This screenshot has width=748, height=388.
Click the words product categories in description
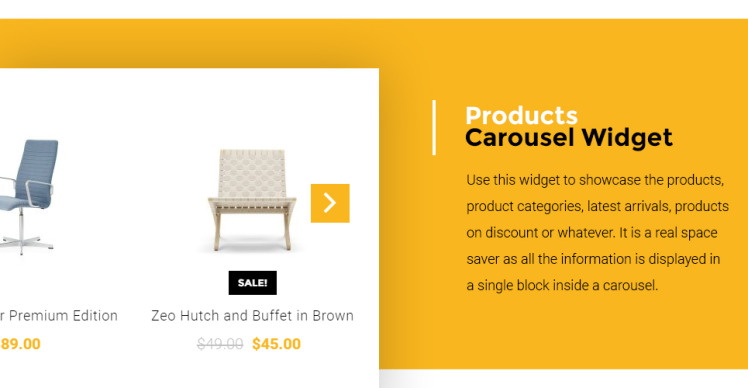click(524, 207)
